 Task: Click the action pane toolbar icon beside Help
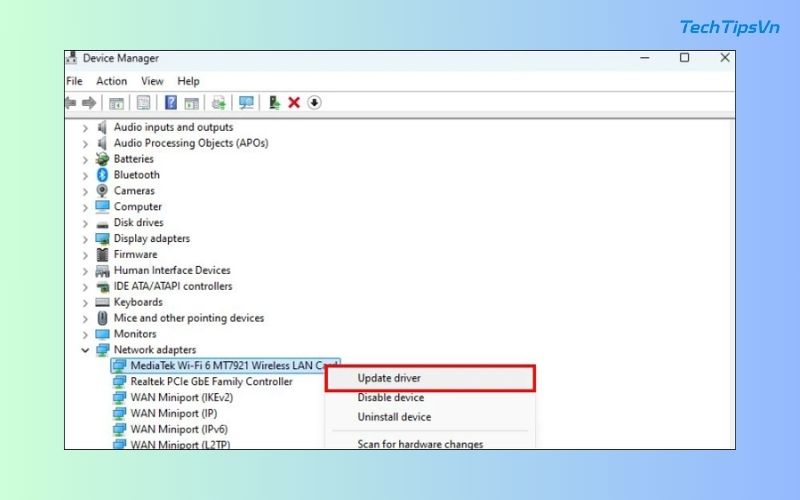coord(191,103)
